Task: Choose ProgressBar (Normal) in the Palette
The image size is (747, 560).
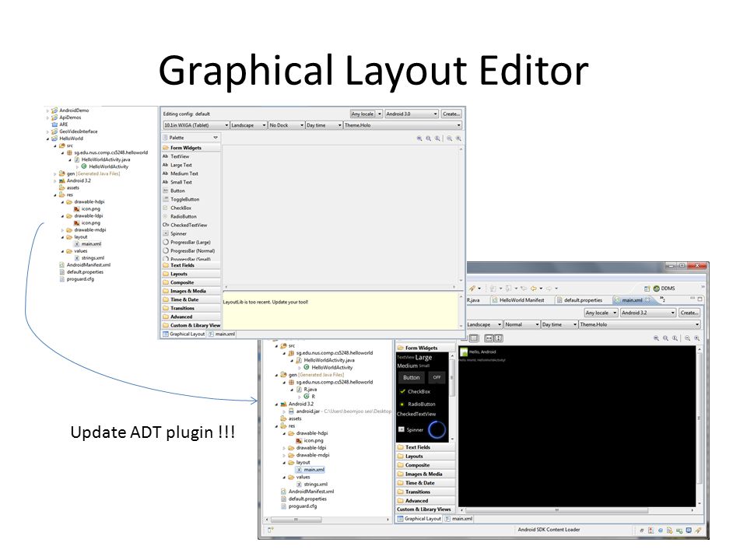Action: click(x=189, y=250)
